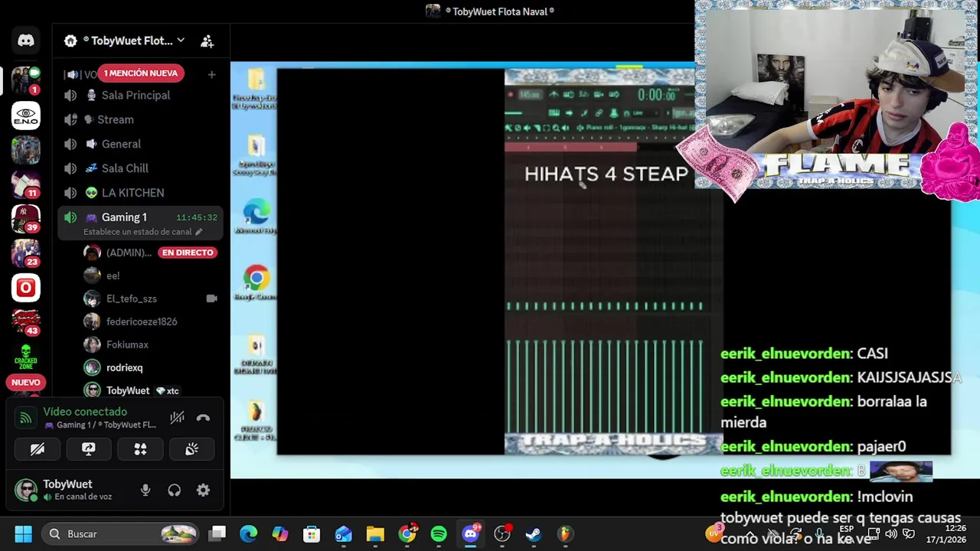Toggle headphones deafen in user panel
The image size is (980, 551).
click(x=175, y=491)
